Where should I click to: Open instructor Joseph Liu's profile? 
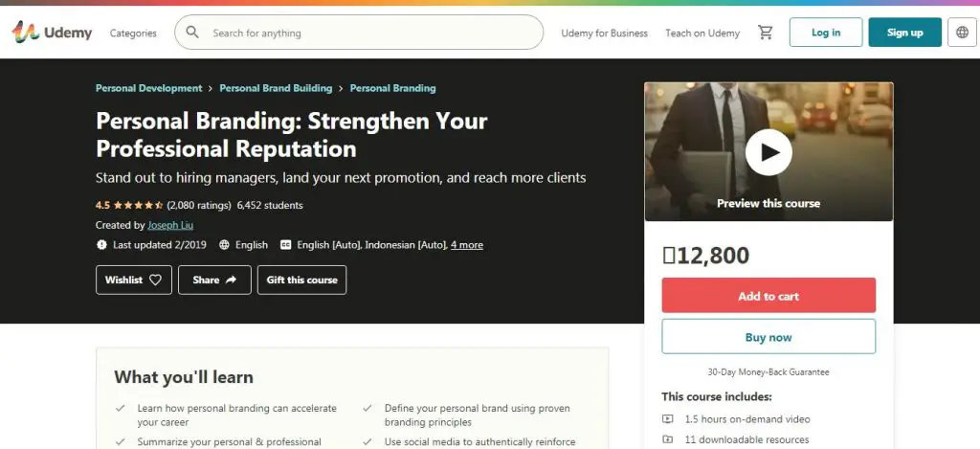(170, 225)
